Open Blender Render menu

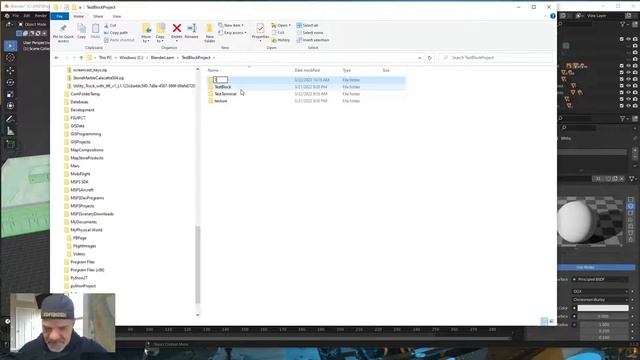(x=41, y=16)
